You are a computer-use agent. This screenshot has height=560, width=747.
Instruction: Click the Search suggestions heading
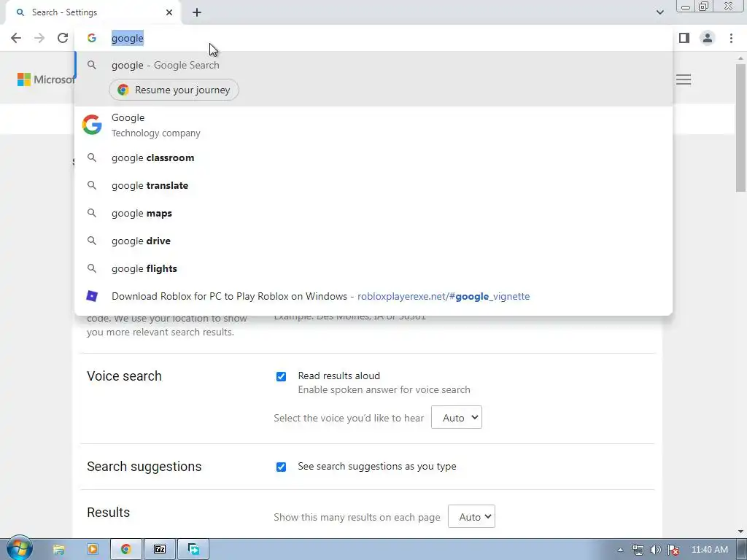(144, 467)
